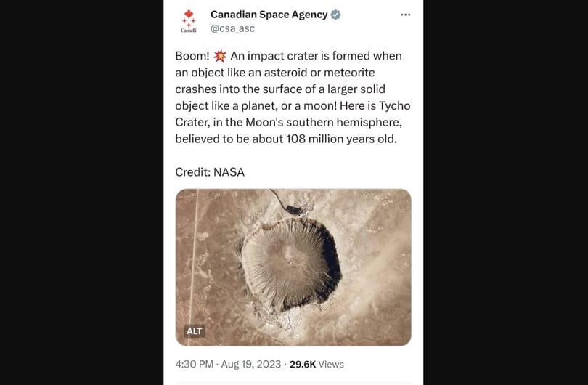Open the three-dot more options menu
The width and height of the screenshot is (588, 385).
pos(405,15)
